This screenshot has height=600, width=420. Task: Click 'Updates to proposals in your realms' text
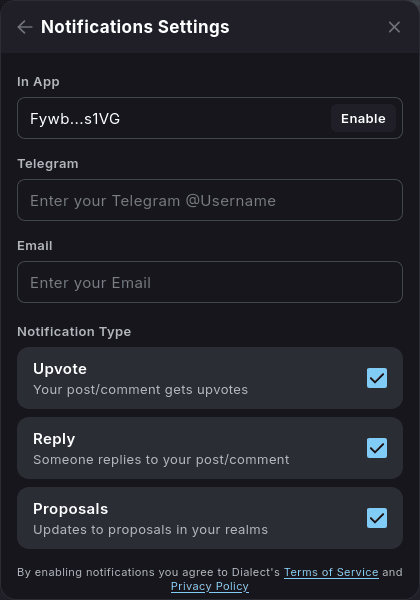(150, 530)
